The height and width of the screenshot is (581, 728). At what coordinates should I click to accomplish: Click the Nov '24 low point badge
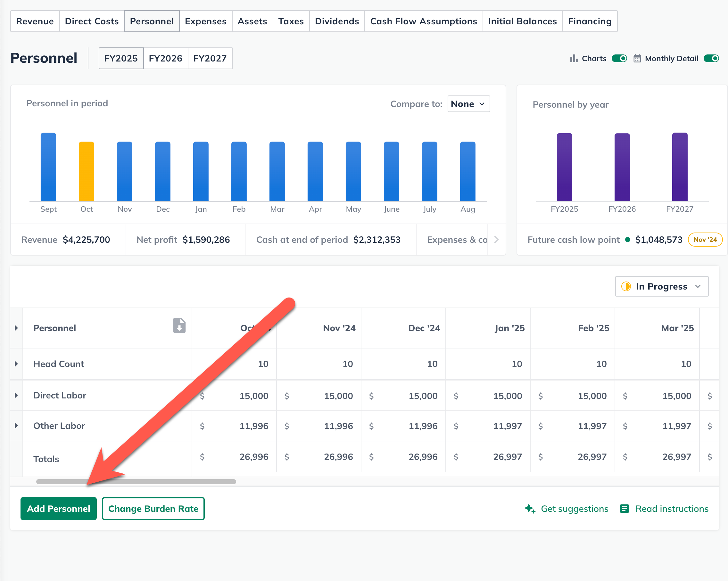pyautogui.click(x=705, y=240)
